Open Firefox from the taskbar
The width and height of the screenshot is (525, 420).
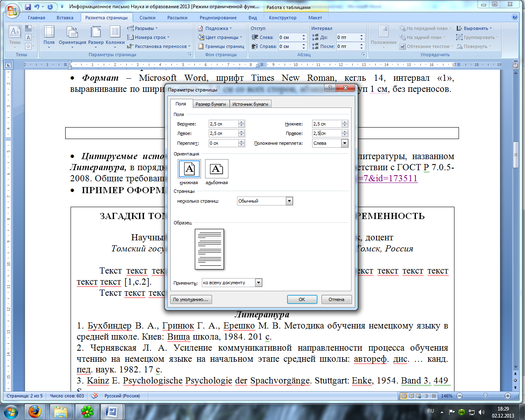(34, 411)
